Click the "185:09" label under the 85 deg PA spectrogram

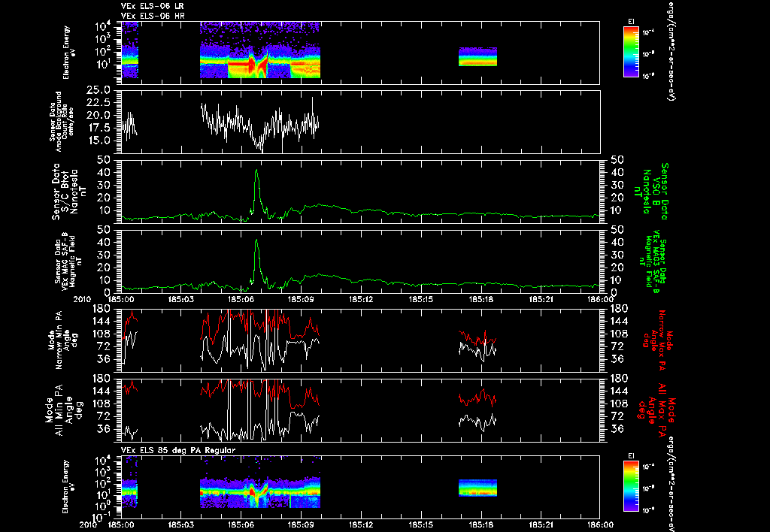pos(301,524)
